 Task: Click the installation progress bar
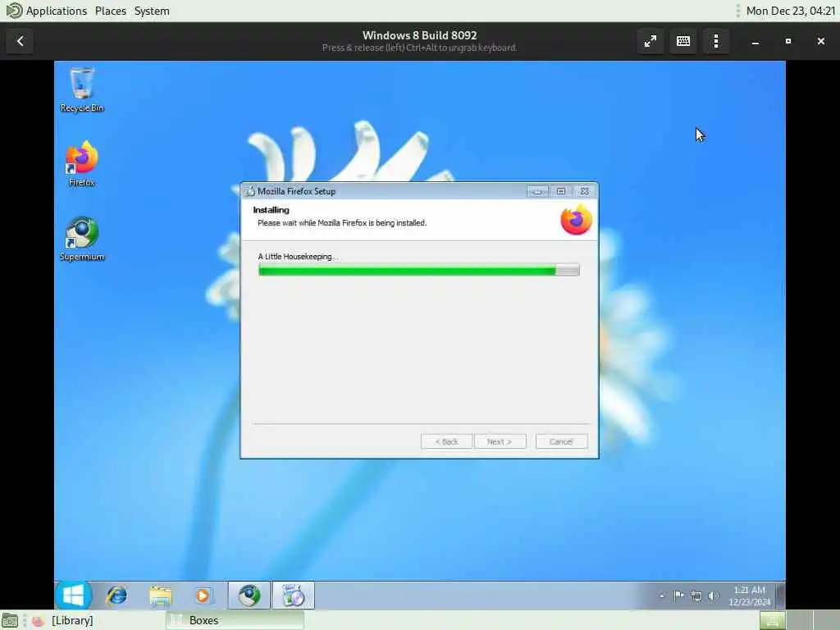pos(419,270)
